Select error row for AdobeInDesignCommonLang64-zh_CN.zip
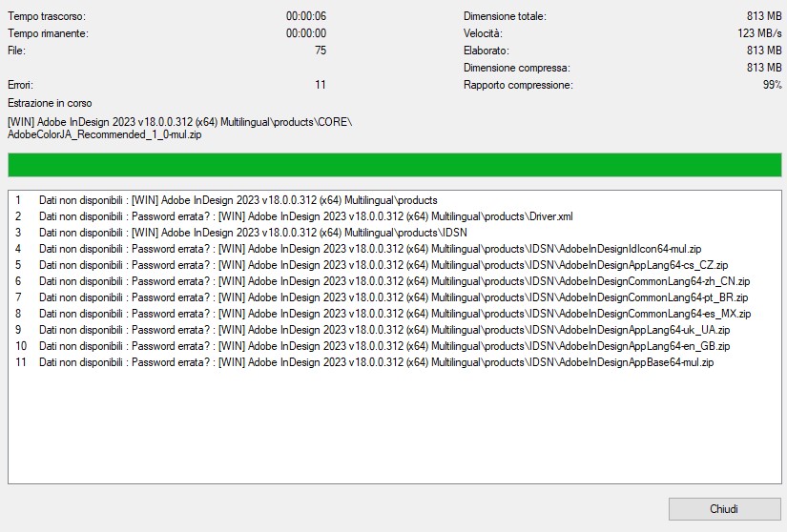The image size is (787, 532). point(395,281)
